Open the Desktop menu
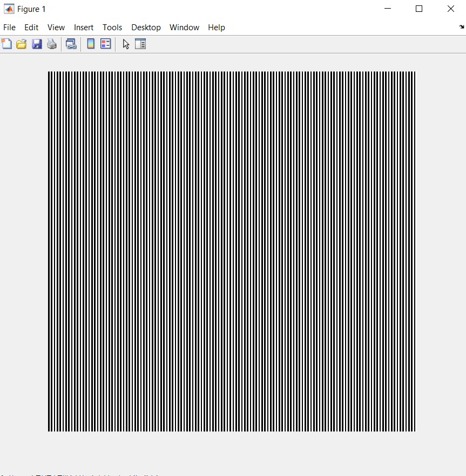 tap(146, 28)
